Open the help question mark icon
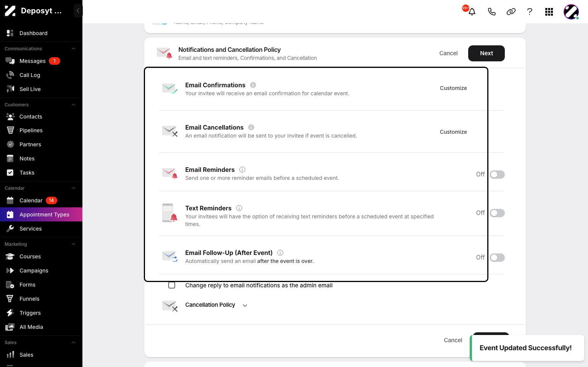Viewport: 588px width, 367px height. [x=530, y=12]
